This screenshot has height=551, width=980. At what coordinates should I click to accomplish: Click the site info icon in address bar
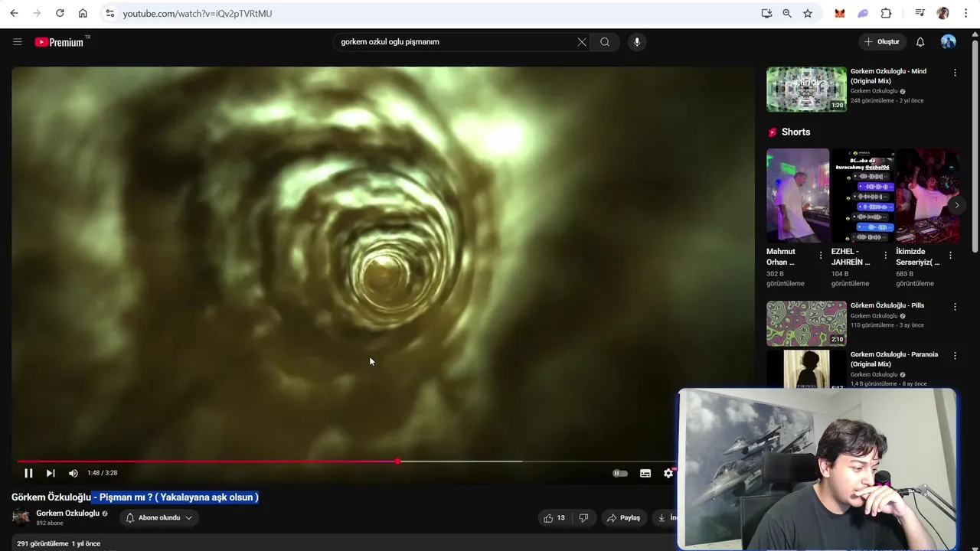pyautogui.click(x=109, y=13)
